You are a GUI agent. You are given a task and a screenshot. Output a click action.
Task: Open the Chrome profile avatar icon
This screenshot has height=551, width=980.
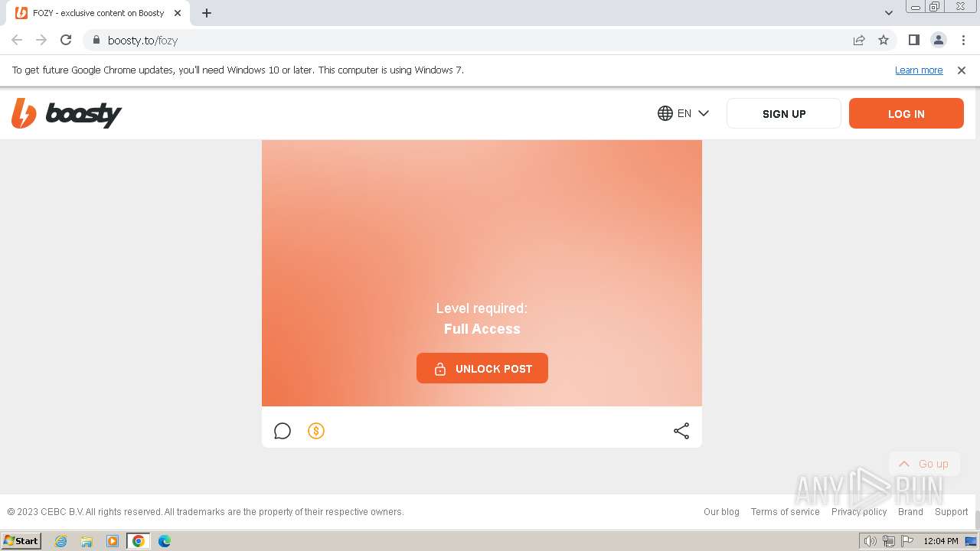tap(938, 40)
